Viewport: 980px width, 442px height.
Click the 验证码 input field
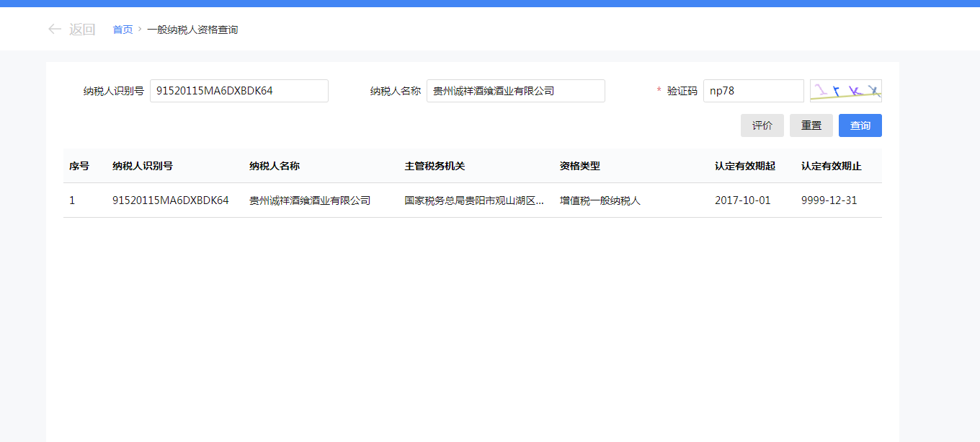point(753,91)
